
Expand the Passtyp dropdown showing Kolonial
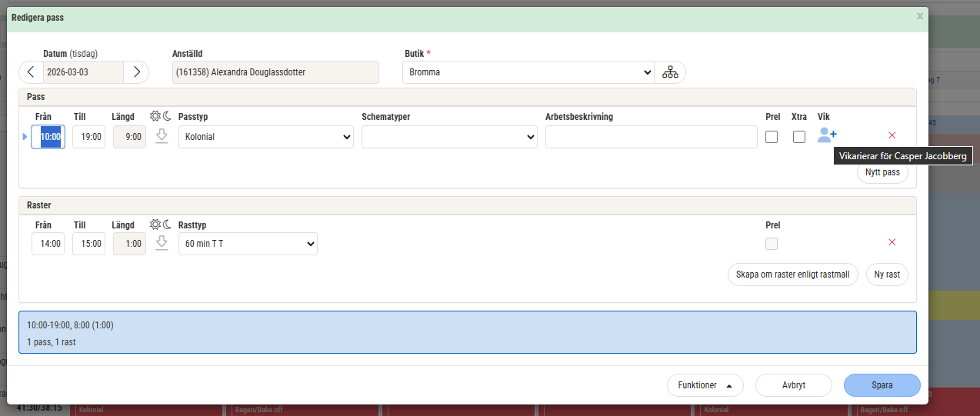click(x=265, y=137)
